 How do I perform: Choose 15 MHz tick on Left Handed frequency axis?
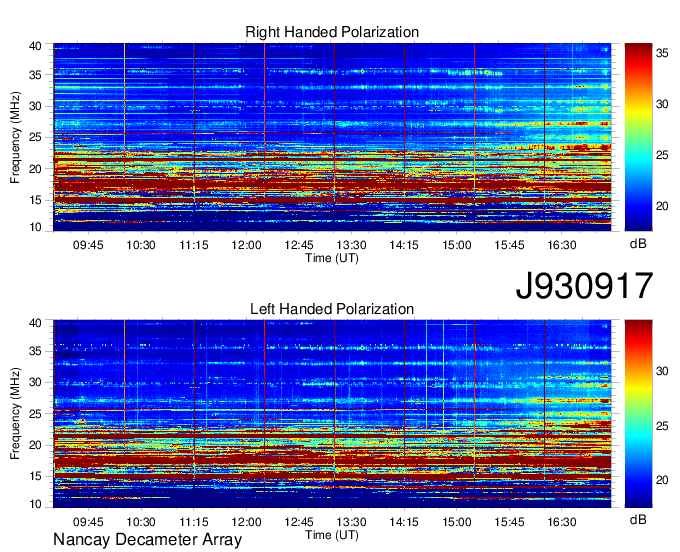tap(35, 477)
